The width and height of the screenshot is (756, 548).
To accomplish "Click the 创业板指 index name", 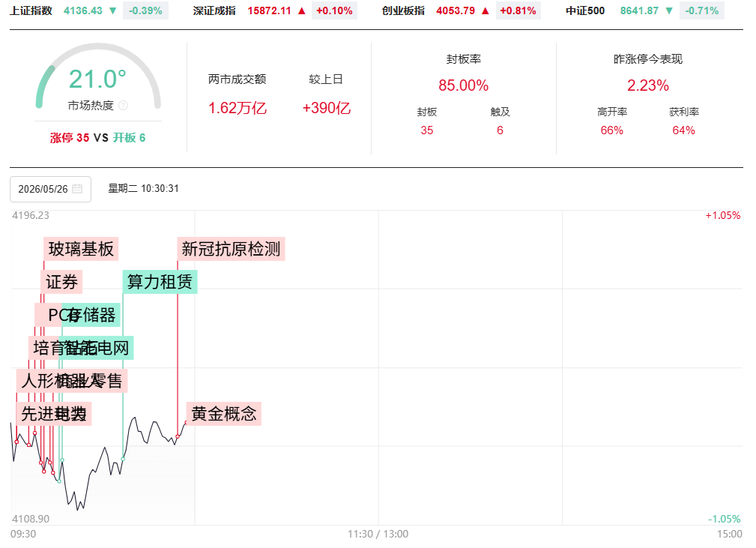I will click(x=404, y=10).
